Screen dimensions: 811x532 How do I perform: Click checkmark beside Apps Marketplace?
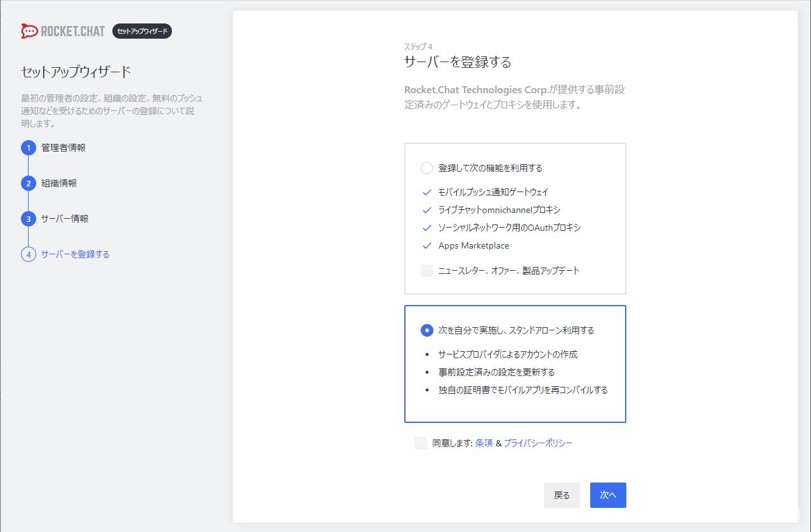[x=426, y=246]
